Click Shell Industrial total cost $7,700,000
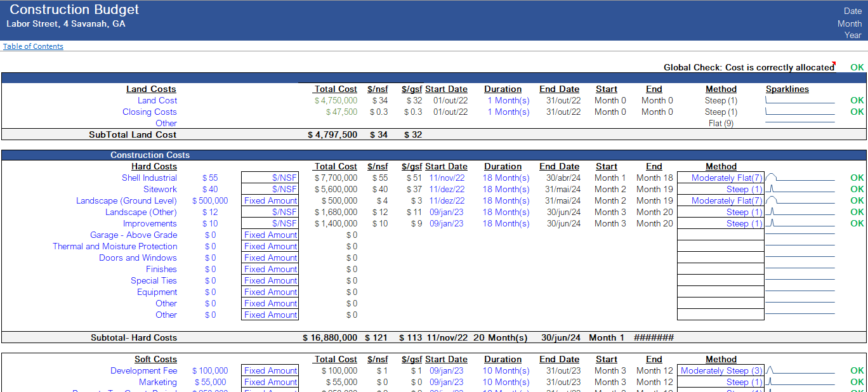This screenshot has width=868, height=392. pyautogui.click(x=336, y=178)
